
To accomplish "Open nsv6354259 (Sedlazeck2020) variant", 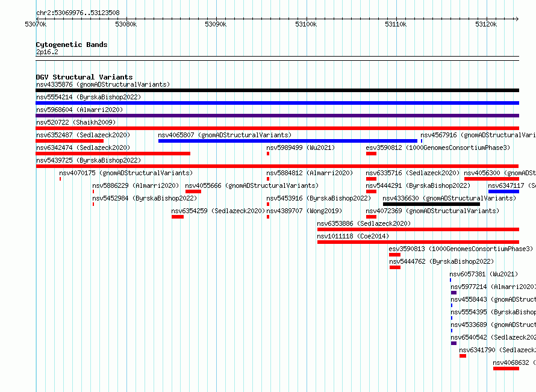I will tap(218, 211).
